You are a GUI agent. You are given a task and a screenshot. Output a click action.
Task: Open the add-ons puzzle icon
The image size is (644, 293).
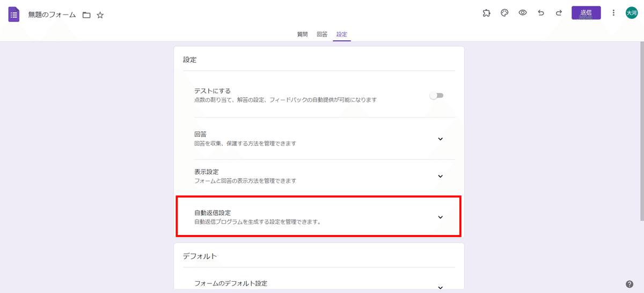click(486, 13)
